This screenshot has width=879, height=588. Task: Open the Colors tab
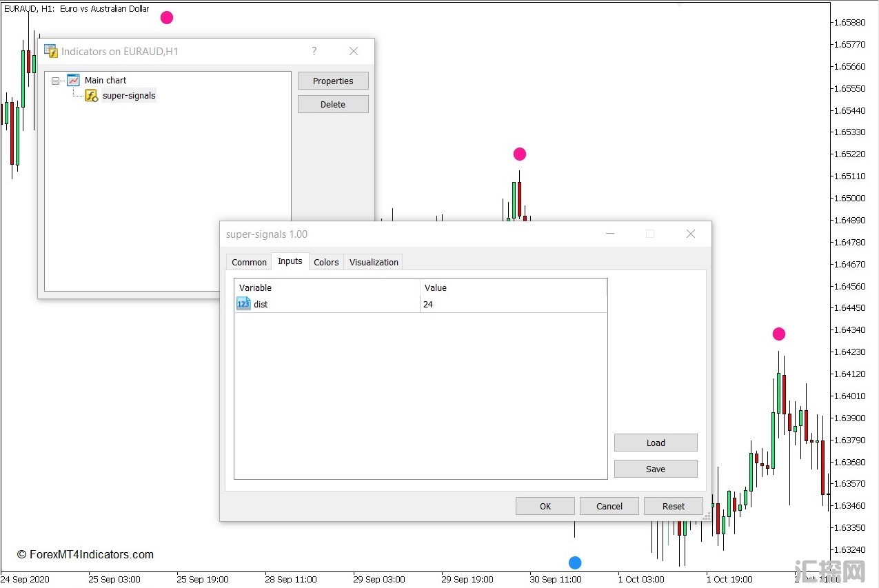(x=326, y=262)
